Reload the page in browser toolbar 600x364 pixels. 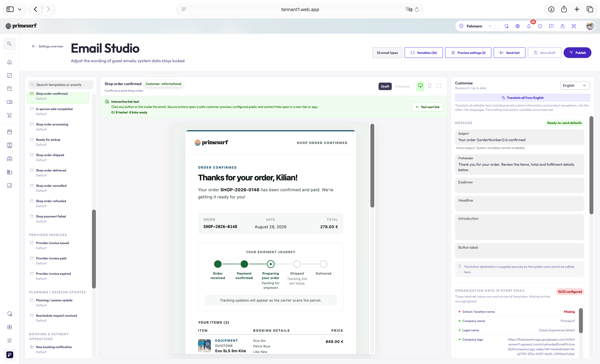click(x=417, y=9)
